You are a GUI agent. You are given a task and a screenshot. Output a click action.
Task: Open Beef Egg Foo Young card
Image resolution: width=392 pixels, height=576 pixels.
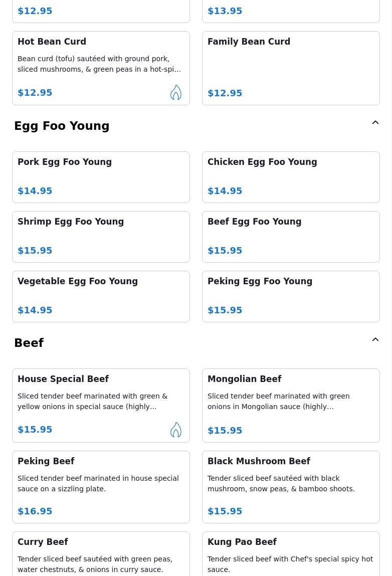pyautogui.click(x=291, y=237)
